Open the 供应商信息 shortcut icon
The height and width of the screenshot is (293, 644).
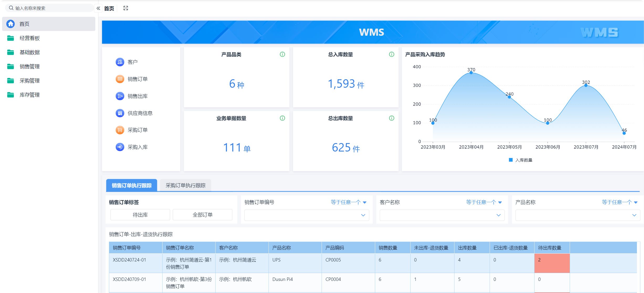[x=120, y=113]
